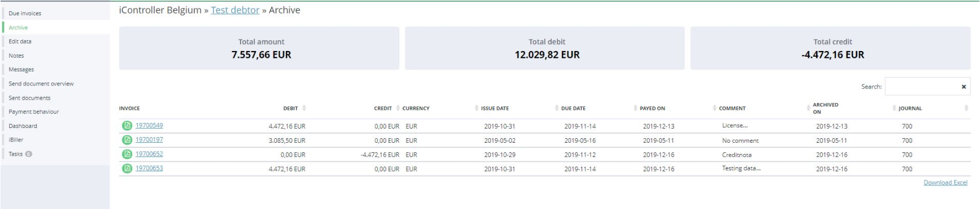Sort table by Payed On header
980x209 pixels.
(x=652, y=108)
